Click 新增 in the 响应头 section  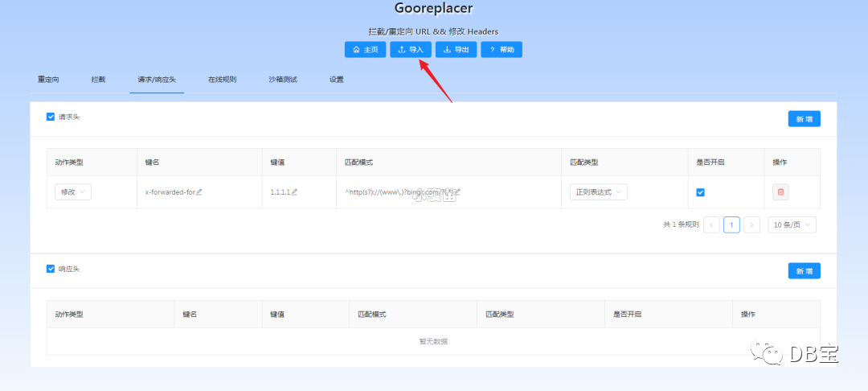tap(805, 271)
